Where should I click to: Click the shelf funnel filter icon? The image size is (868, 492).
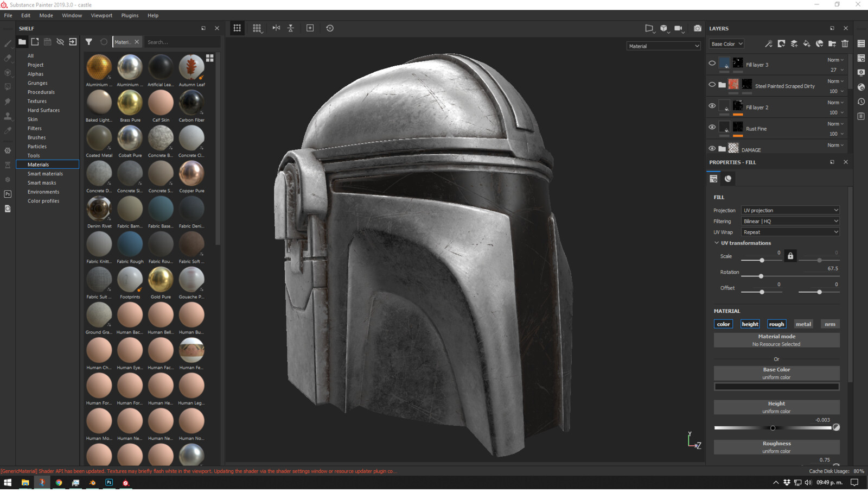click(89, 42)
